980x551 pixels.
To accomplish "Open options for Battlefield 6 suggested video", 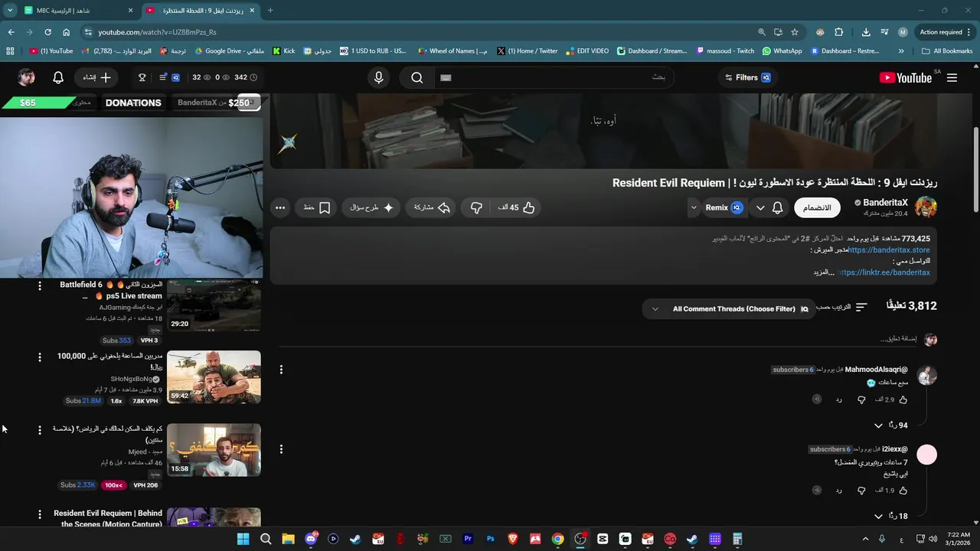I will (40, 285).
